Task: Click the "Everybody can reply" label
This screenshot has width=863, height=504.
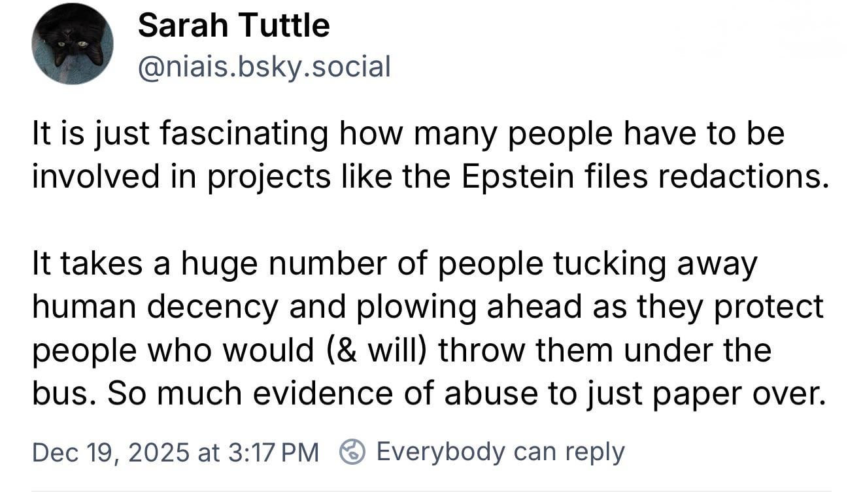Action: 500,452
